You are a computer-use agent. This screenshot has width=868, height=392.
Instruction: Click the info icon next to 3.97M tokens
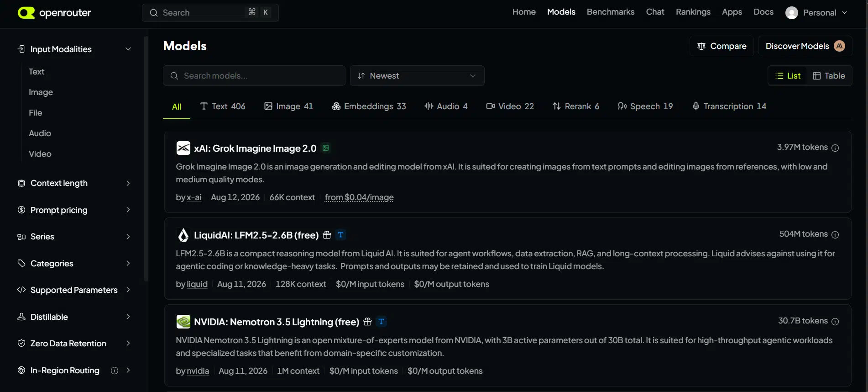835,148
